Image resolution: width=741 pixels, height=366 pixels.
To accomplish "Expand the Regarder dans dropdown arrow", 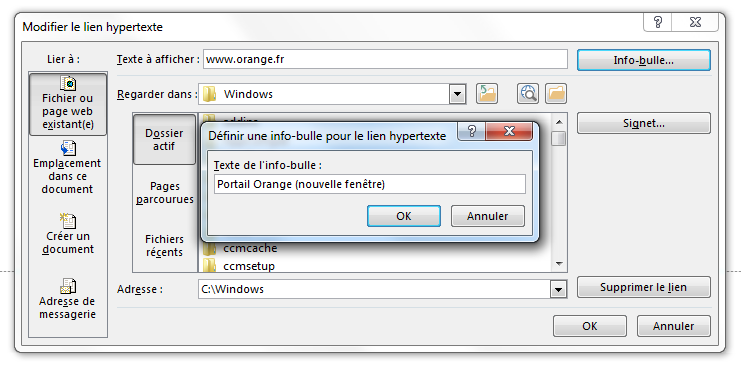I will click(457, 94).
